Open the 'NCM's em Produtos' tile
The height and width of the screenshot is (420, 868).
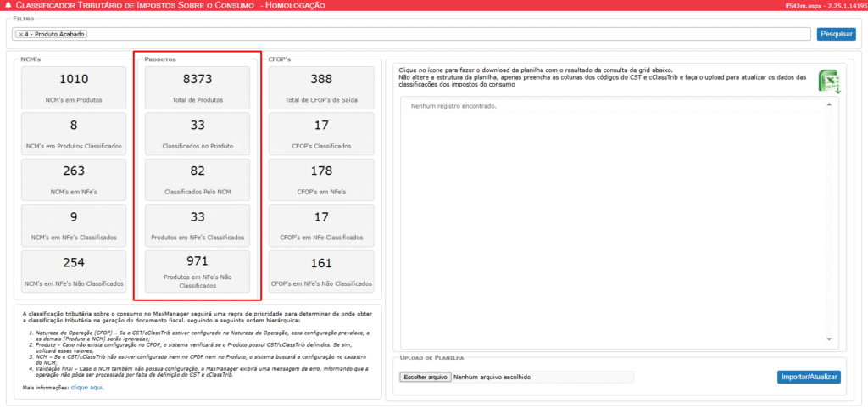(x=74, y=87)
